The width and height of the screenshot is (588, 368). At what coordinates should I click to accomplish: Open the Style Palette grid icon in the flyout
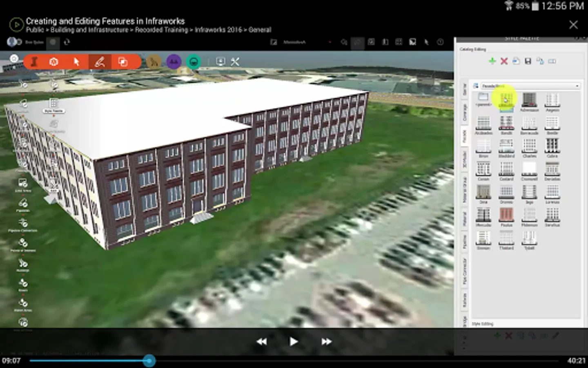[53, 103]
